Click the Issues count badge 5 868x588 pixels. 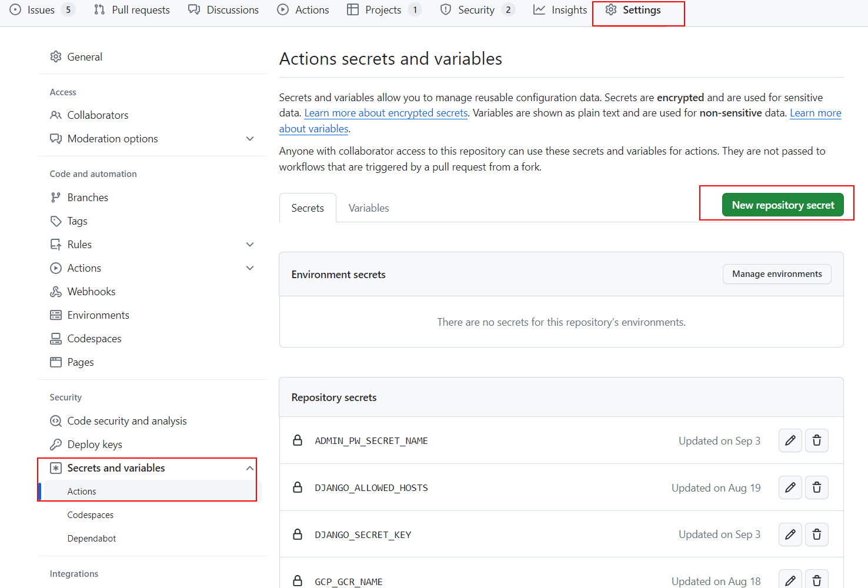68,10
